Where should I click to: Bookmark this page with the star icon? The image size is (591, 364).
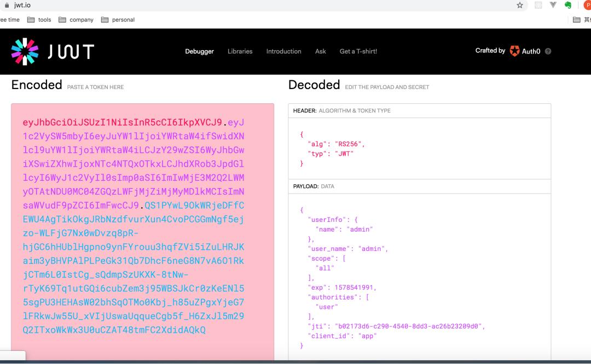point(520,5)
